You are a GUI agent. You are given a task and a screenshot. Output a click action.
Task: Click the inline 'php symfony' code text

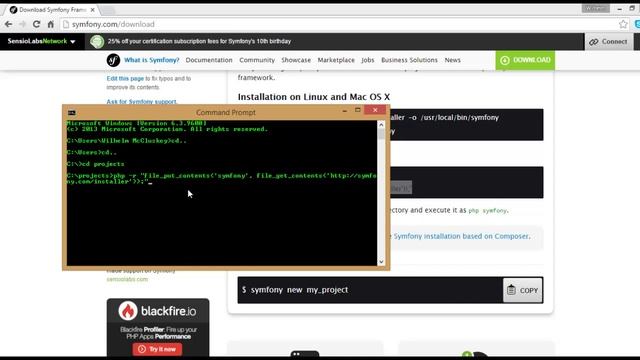point(487,211)
